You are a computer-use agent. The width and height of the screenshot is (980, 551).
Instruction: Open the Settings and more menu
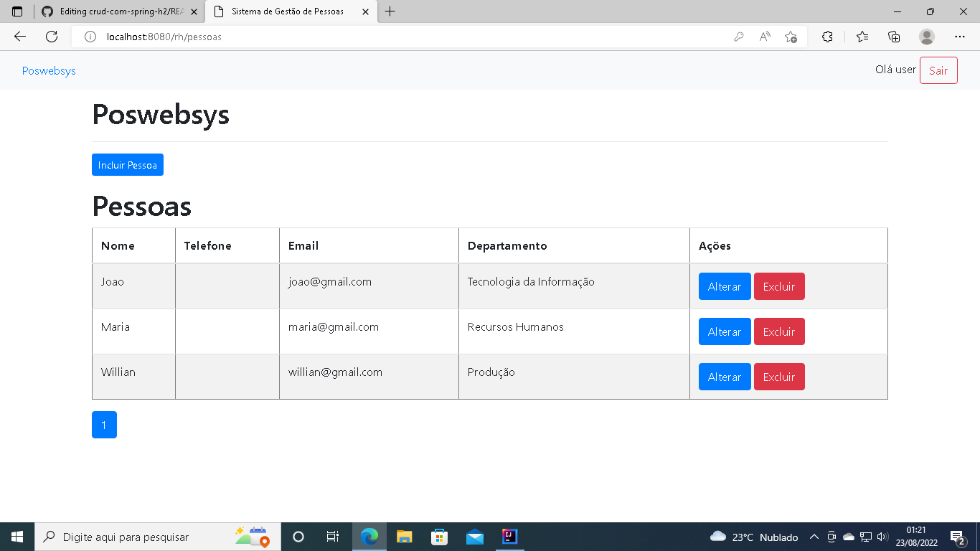(x=960, y=37)
